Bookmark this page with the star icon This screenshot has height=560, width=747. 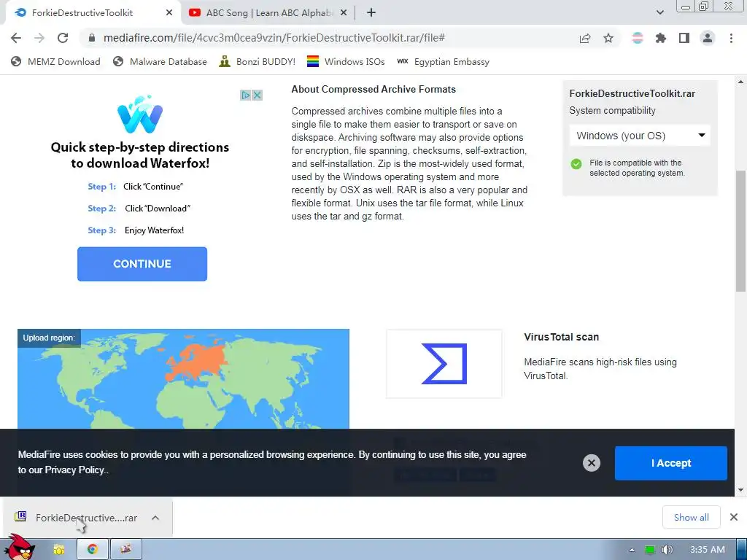tap(608, 38)
